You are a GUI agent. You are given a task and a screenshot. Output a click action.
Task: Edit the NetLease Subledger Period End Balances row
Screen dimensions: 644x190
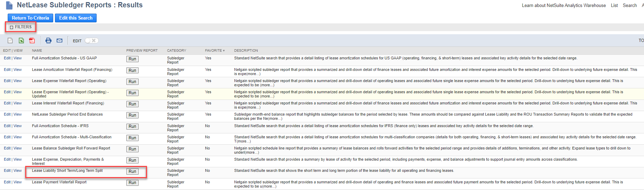pos(7,114)
